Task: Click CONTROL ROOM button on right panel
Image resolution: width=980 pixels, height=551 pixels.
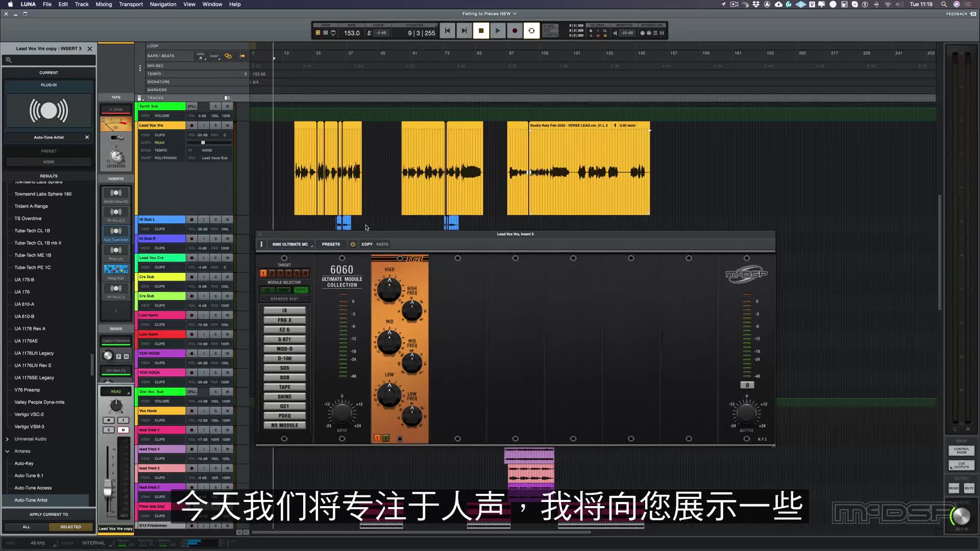Action: click(x=961, y=451)
